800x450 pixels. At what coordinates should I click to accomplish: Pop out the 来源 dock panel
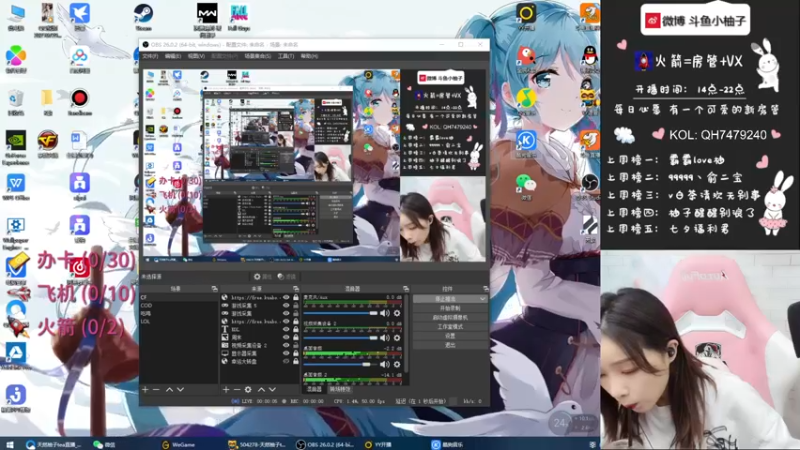296,289
